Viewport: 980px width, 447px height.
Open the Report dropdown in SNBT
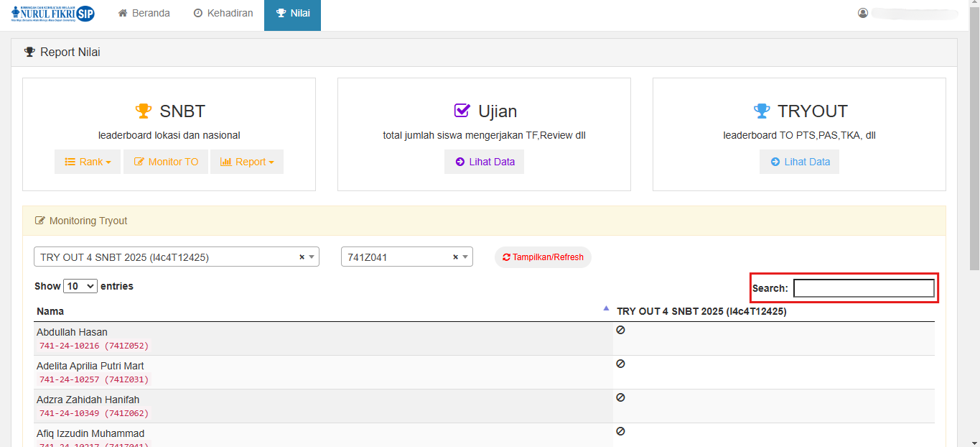(x=246, y=162)
